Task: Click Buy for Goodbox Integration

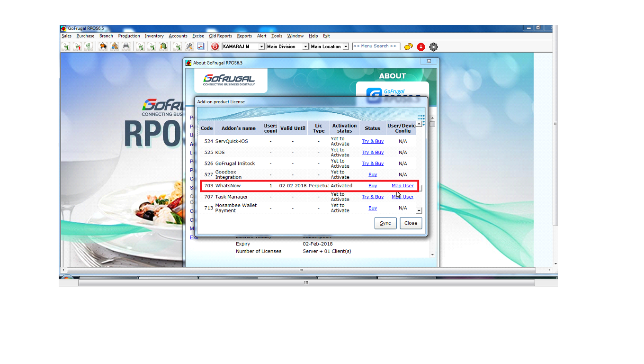Action: pyautogui.click(x=373, y=175)
